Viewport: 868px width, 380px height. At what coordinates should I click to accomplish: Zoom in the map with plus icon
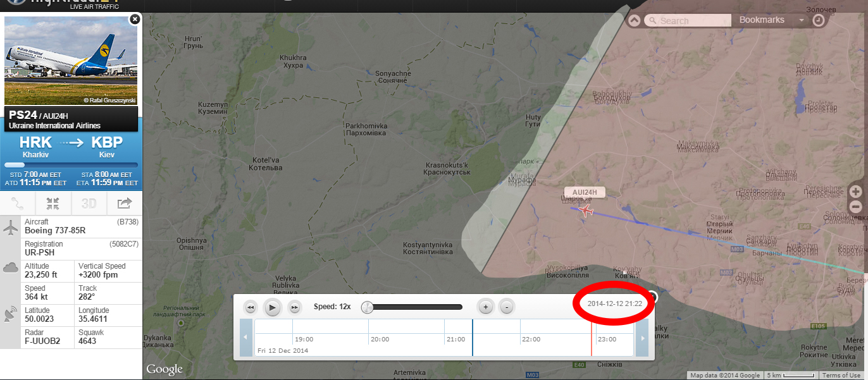pos(856,192)
